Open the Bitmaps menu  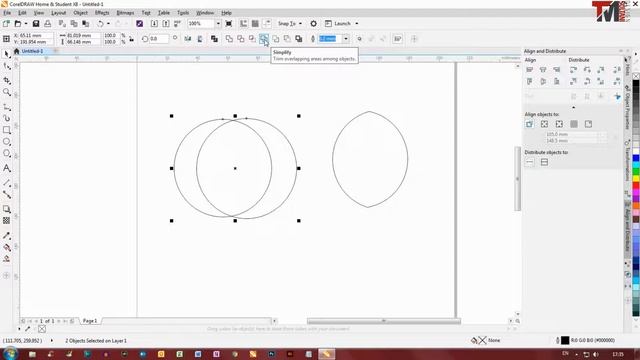point(125,13)
